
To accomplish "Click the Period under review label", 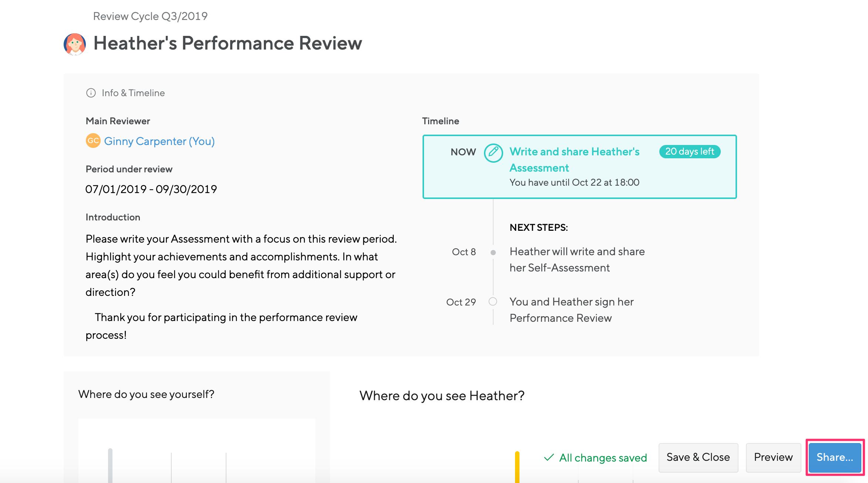I will [x=129, y=169].
